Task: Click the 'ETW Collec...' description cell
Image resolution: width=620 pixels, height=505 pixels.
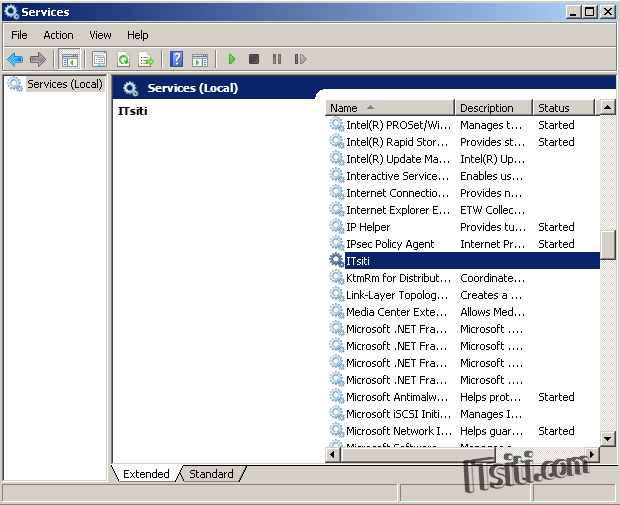Action: (492, 210)
